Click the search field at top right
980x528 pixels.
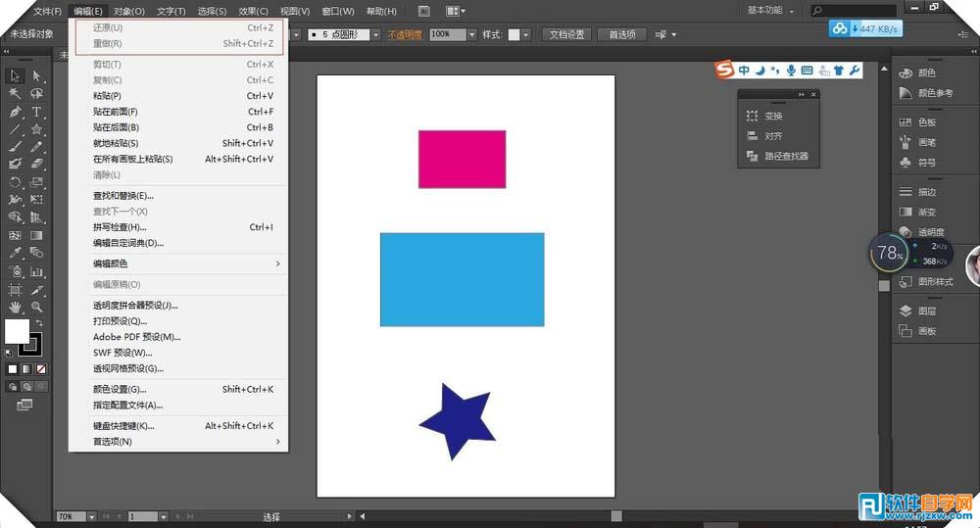[x=854, y=11]
